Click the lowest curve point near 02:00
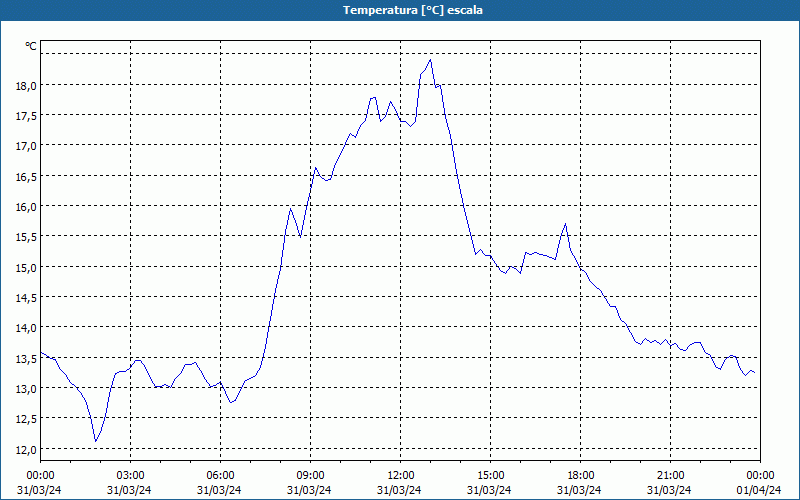This screenshot has height=500, width=800. [95, 441]
